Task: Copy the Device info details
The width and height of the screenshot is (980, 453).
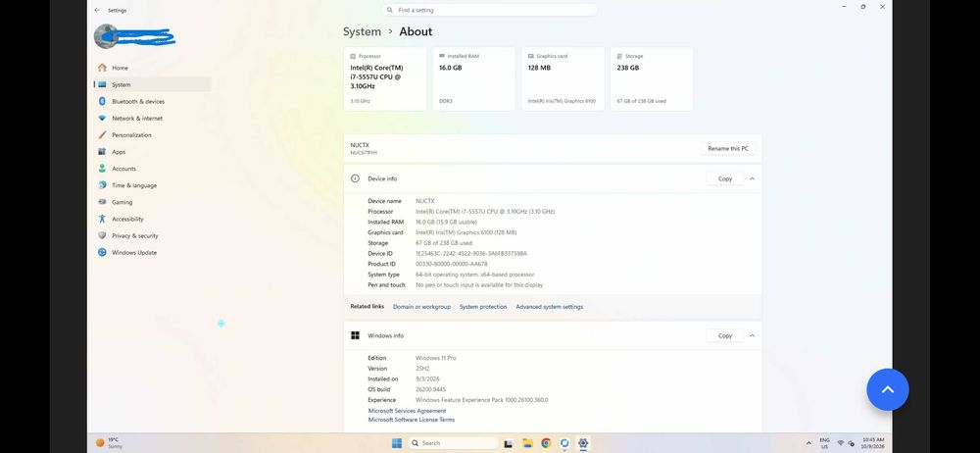Action: coord(725,178)
